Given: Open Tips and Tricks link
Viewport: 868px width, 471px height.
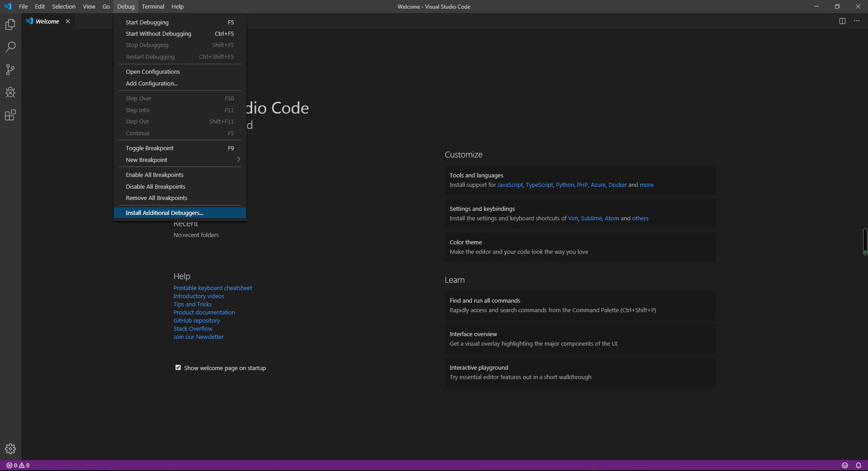Looking at the screenshot, I should click(193, 304).
